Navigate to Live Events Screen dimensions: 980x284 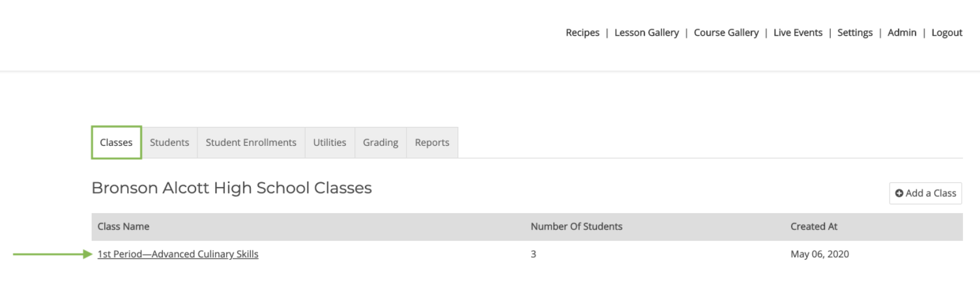point(798,33)
